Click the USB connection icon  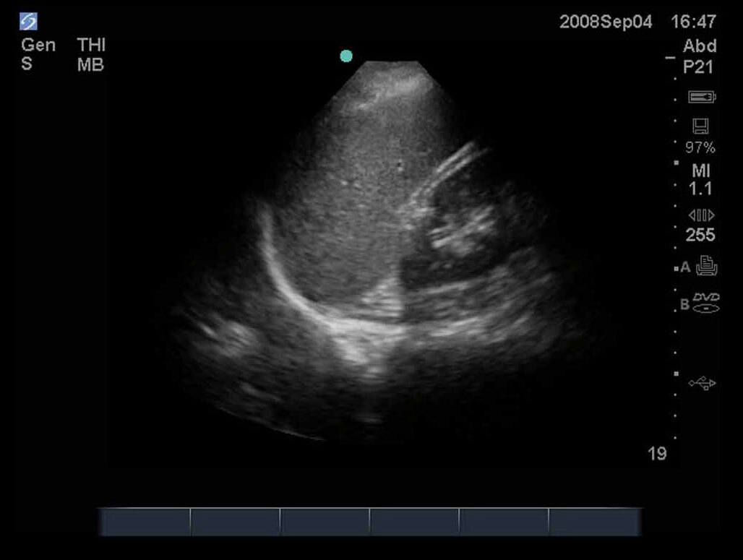coord(702,383)
